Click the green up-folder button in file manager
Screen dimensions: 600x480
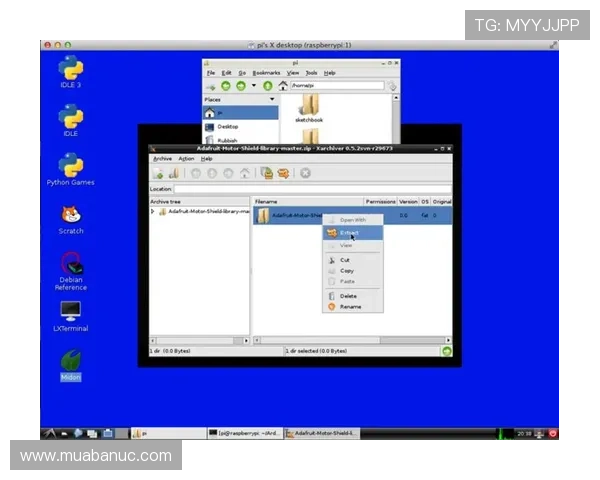coord(267,86)
